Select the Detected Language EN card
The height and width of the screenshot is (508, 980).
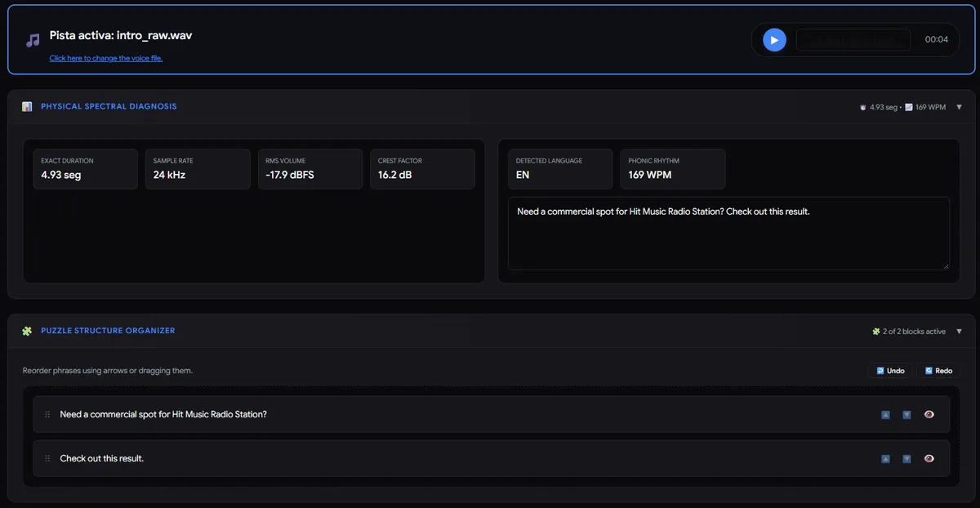pyautogui.click(x=559, y=169)
